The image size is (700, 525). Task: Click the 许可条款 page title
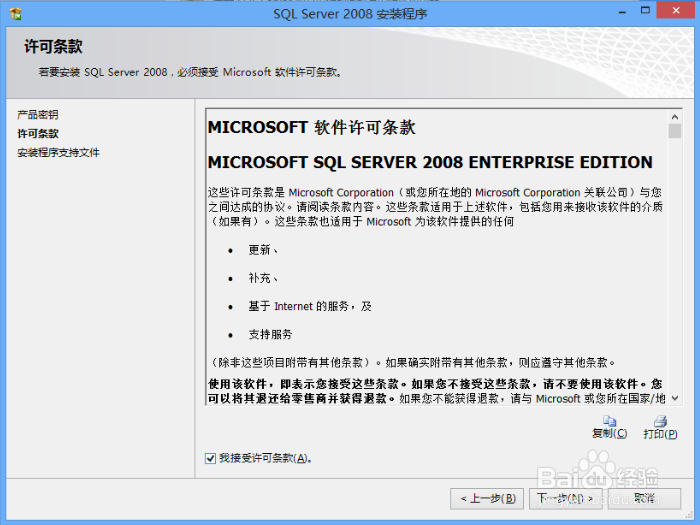click(x=54, y=47)
